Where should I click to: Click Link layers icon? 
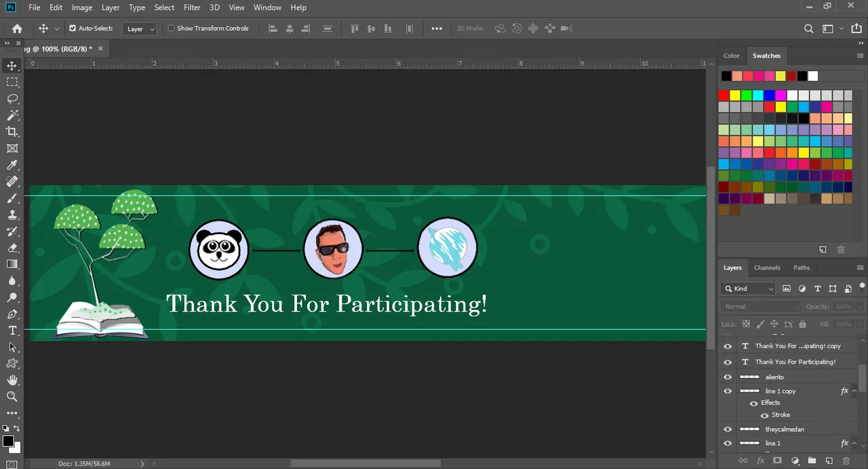[743, 461]
